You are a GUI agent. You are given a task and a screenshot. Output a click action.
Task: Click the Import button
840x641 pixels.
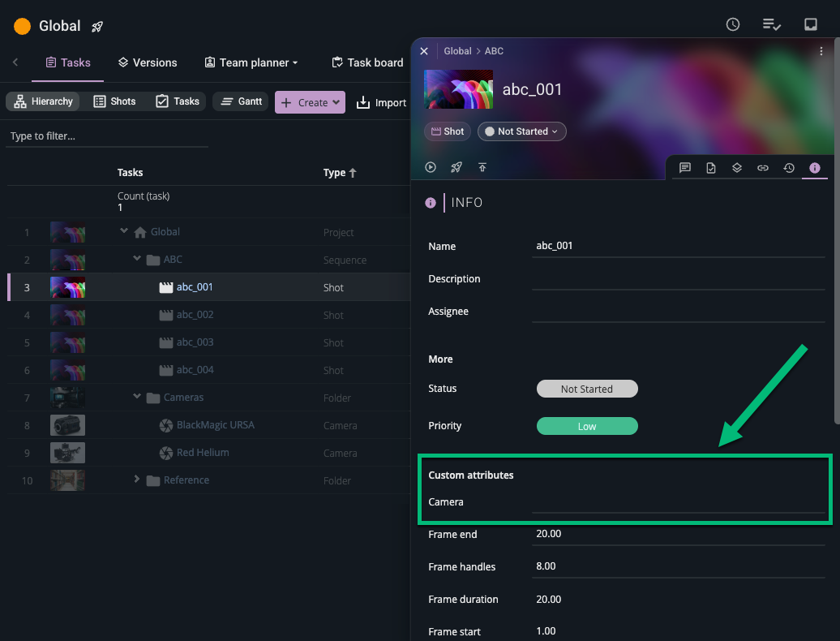[x=381, y=102]
